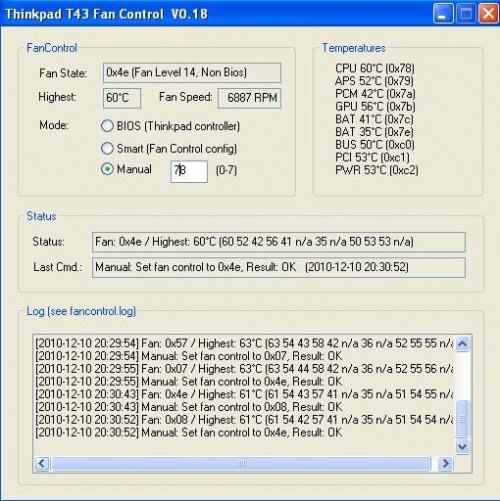Click the last log entry at 20:30:52
Screen dimensions: 500x501
189,433
